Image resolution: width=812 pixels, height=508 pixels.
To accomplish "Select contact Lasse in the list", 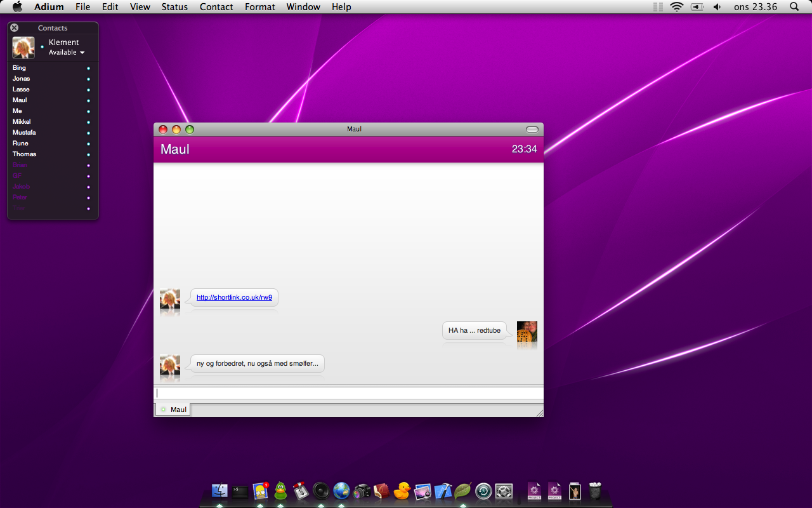I will (51, 90).
